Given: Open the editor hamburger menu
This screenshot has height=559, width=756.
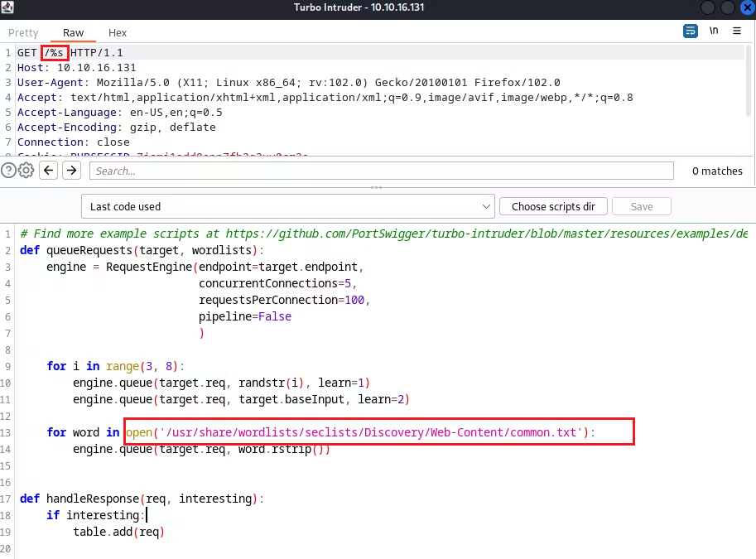Looking at the screenshot, I should [736, 31].
